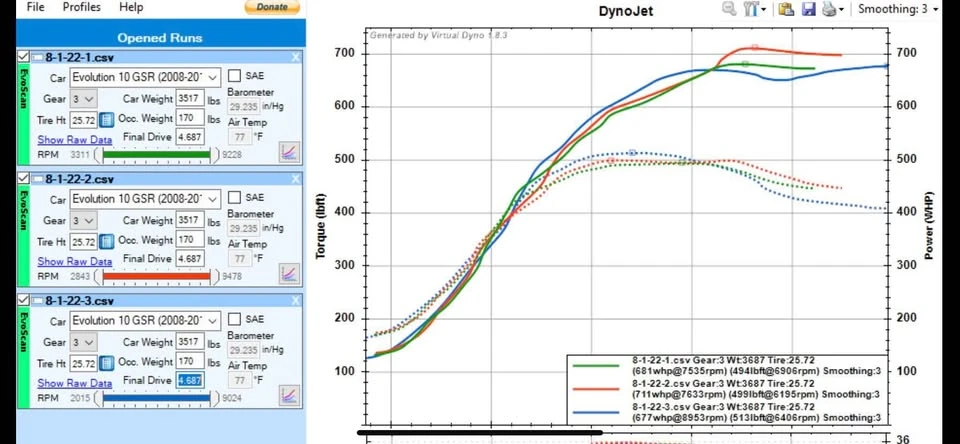This screenshot has width=960, height=444.
Task: Click the 8-1-22-1.csv legend entry in graph
Action: (727, 365)
